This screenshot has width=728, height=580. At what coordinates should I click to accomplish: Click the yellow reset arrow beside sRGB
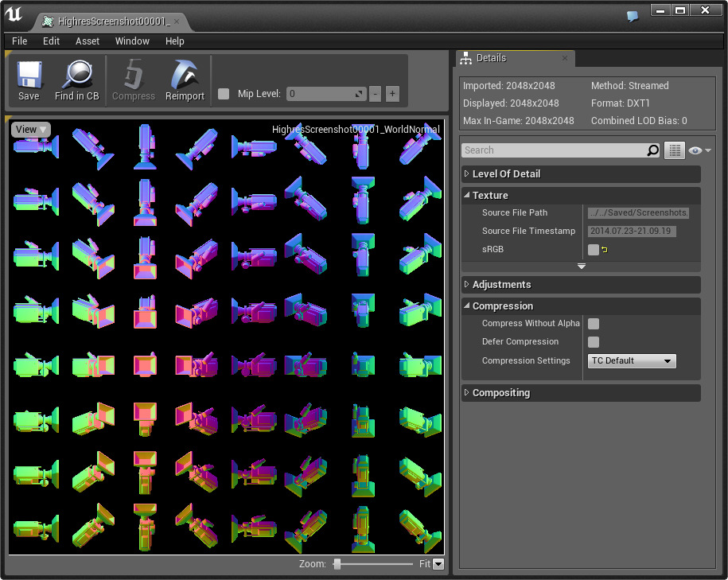(x=605, y=250)
